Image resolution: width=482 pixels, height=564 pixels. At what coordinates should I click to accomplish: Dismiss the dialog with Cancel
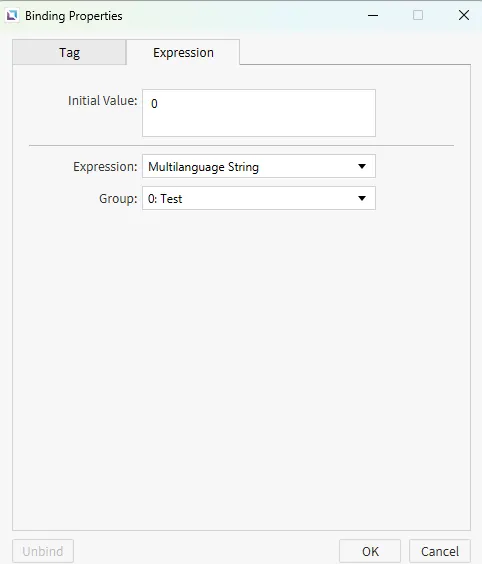(440, 551)
